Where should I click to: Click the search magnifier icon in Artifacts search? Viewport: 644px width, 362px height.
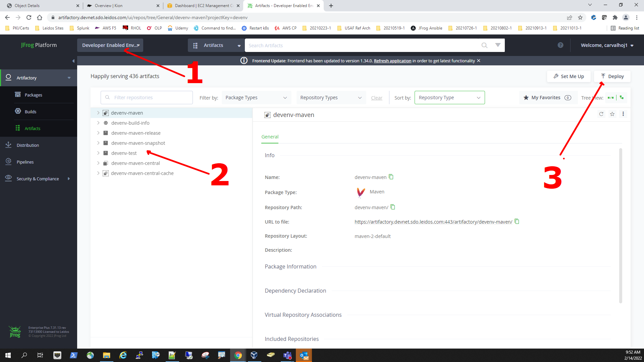pyautogui.click(x=484, y=45)
